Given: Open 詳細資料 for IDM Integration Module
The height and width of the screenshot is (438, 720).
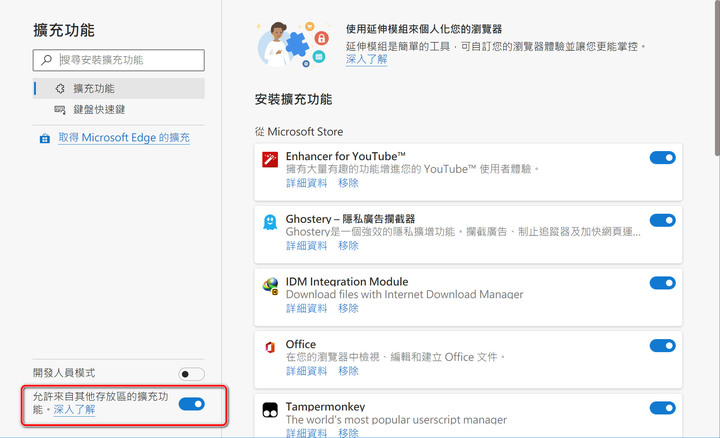Looking at the screenshot, I should pos(307,308).
